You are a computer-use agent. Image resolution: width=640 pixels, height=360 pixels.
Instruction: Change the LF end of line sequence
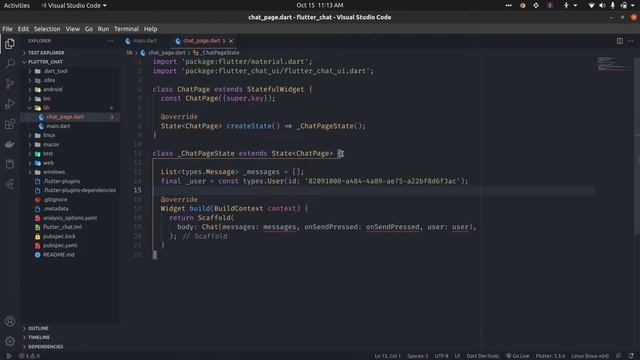click(x=457, y=356)
